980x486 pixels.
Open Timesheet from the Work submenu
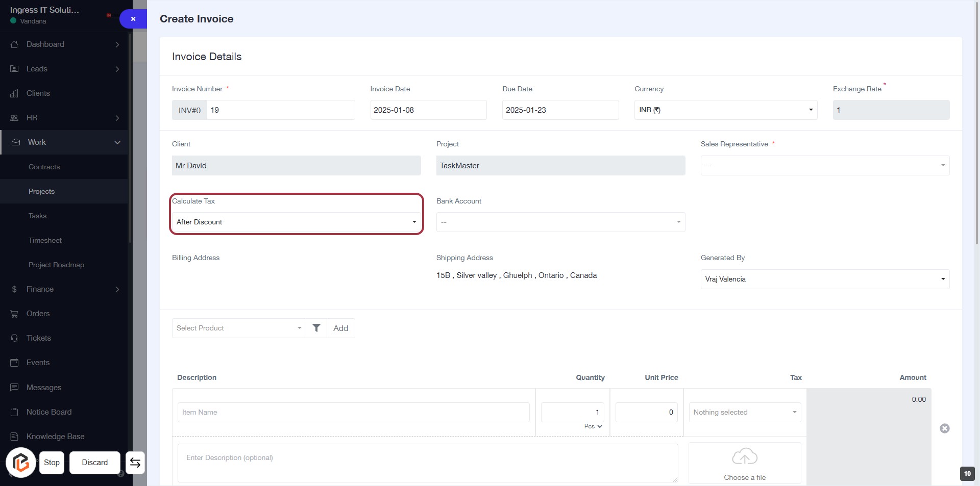pos(45,240)
